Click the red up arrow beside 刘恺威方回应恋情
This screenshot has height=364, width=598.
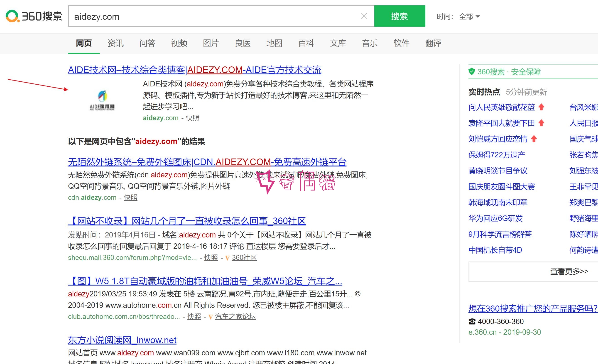coord(534,139)
